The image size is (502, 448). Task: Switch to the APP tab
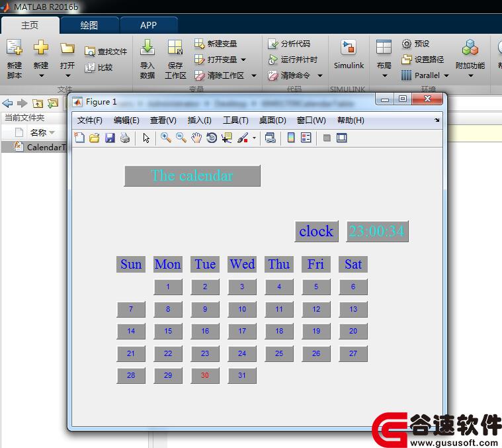148,25
